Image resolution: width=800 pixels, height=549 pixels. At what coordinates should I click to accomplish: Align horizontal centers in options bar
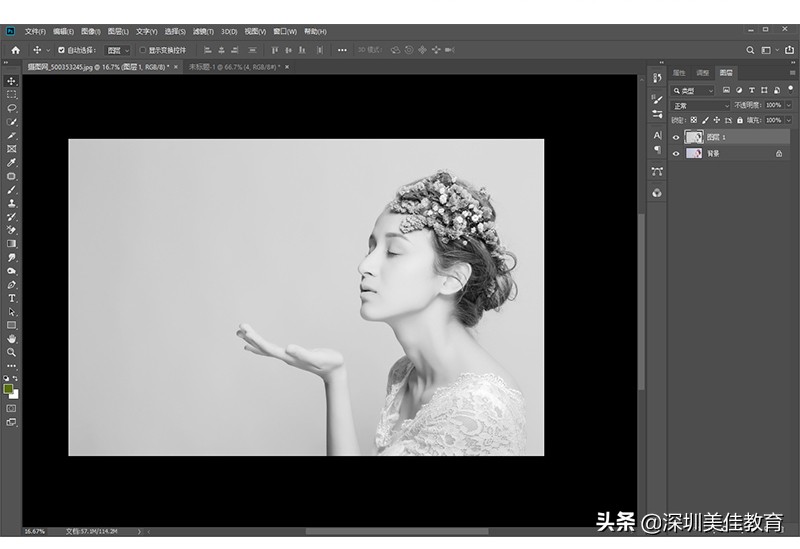coord(221,50)
